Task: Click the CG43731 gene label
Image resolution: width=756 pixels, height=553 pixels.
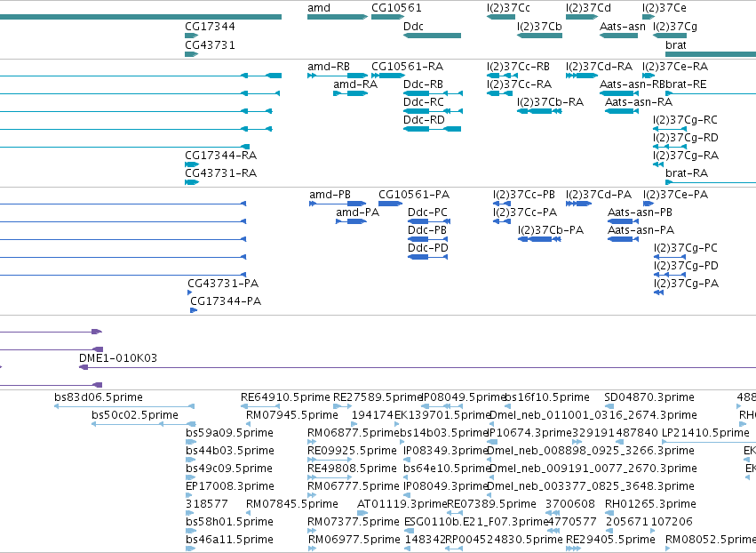Action: point(211,44)
